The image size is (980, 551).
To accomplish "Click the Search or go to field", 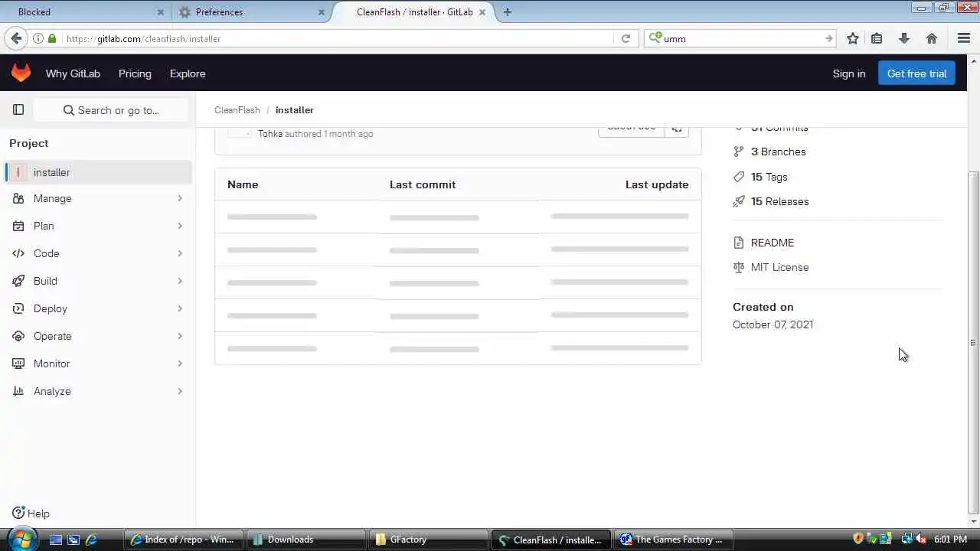I will tap(111, 110).
